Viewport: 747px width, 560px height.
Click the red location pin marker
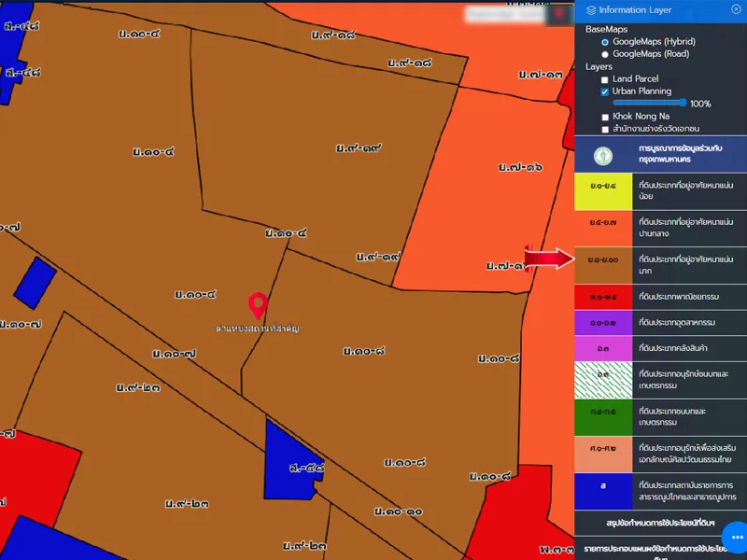pos(258,305)
